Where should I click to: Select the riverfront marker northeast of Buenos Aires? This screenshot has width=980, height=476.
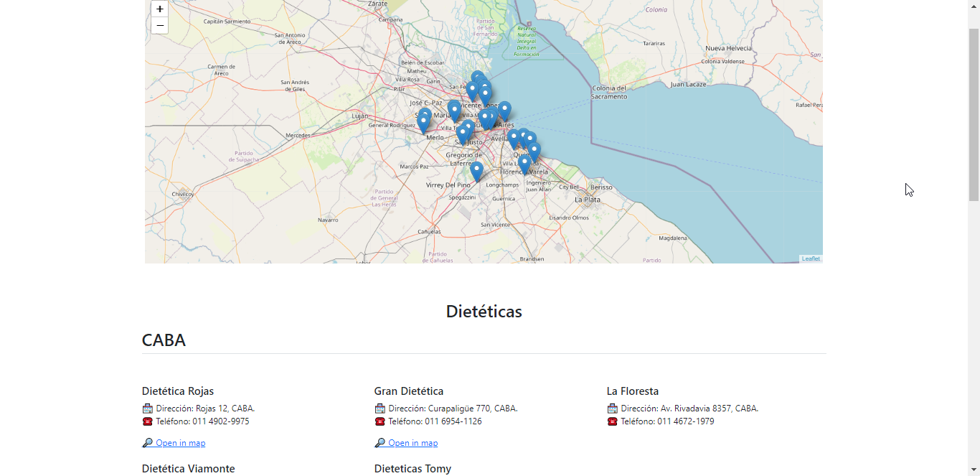tap(504, 111)
